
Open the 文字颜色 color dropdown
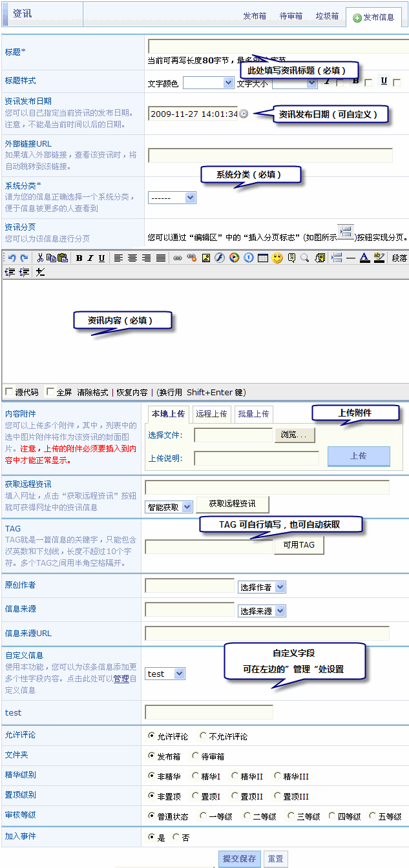(x=208, y=83)
